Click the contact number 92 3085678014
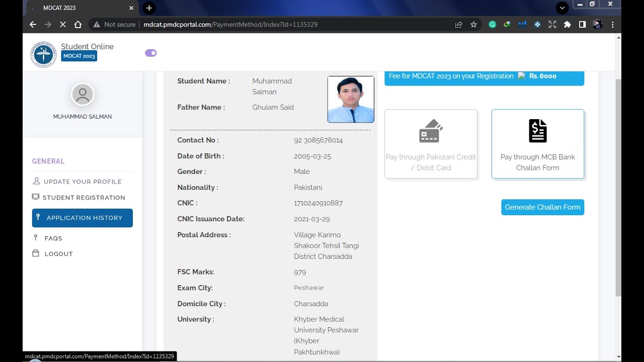The image size is (644, 362). (x=318, y=140)
